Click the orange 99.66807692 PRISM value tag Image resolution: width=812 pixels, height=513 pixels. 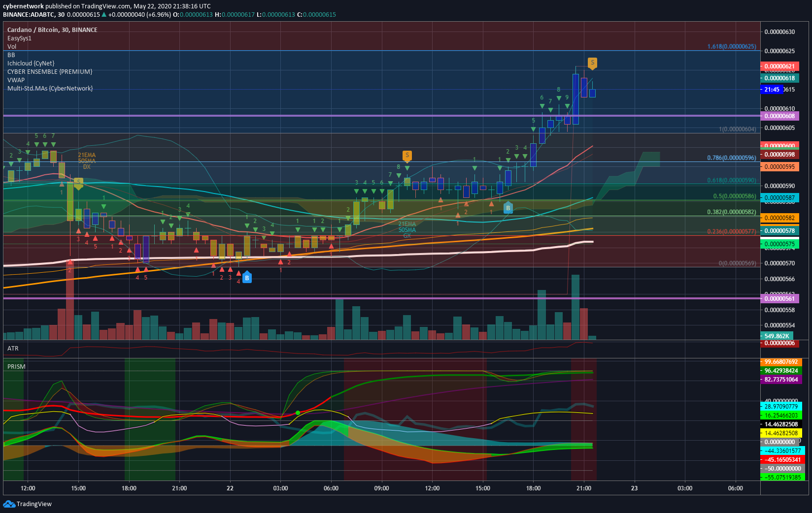(781, 362)
